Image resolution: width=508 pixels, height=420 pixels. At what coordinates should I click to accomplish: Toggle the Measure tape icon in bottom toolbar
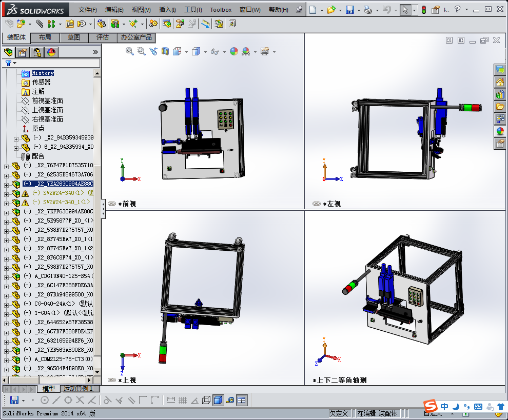[x=230, y=400]
